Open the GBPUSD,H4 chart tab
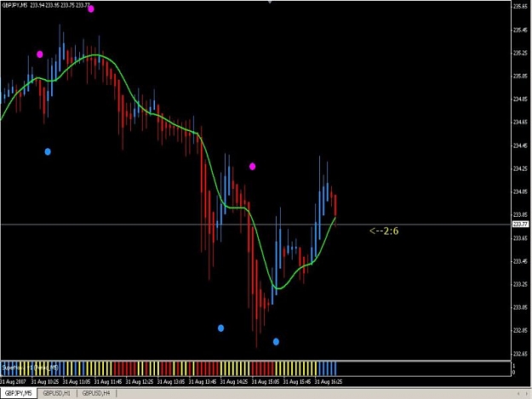This screenshot has height=399, width=532. [96, 393]
